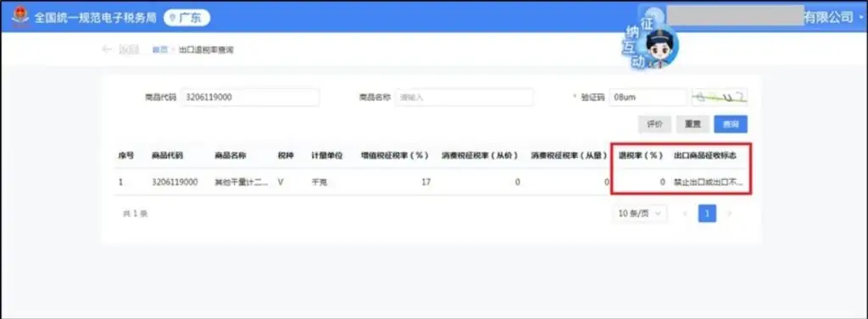Click the 出口商品征收标志 column header
Screen dimensions: 868x319
coord(704,155)
